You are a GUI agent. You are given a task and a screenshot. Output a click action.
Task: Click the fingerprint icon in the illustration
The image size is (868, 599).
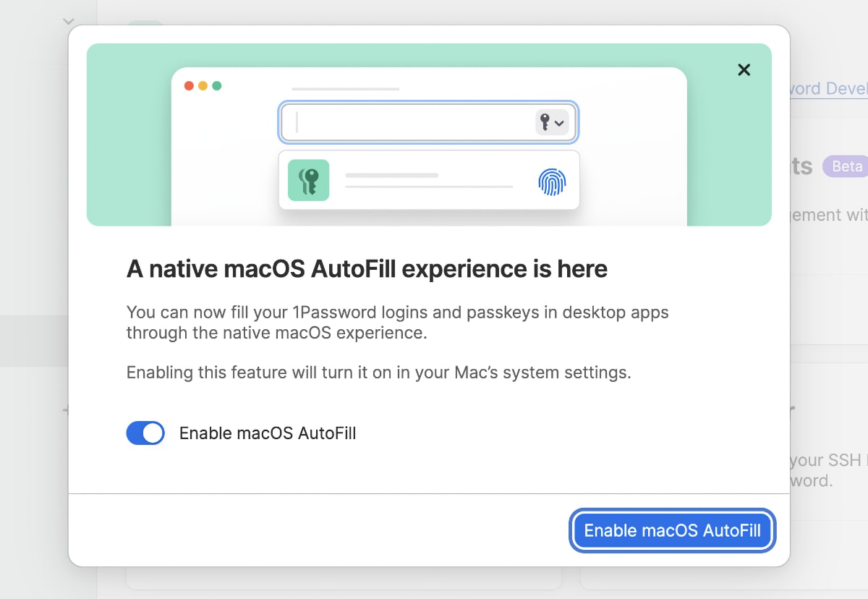(552, 182)
